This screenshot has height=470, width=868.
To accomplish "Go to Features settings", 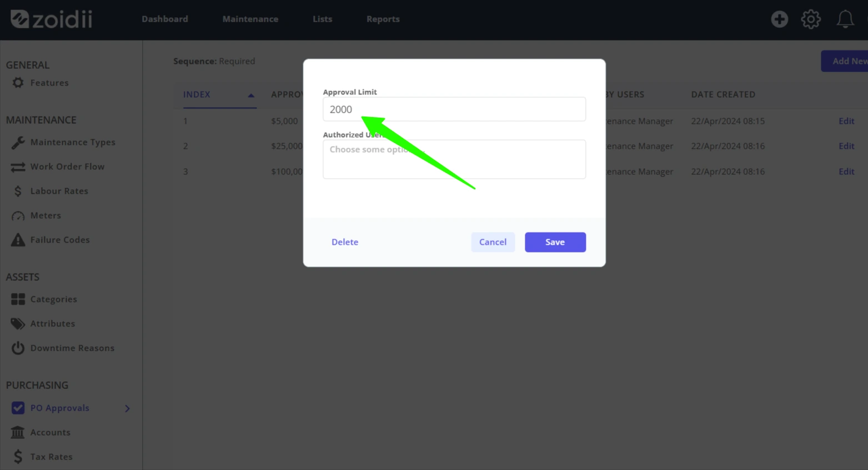I will pos(49,83).
